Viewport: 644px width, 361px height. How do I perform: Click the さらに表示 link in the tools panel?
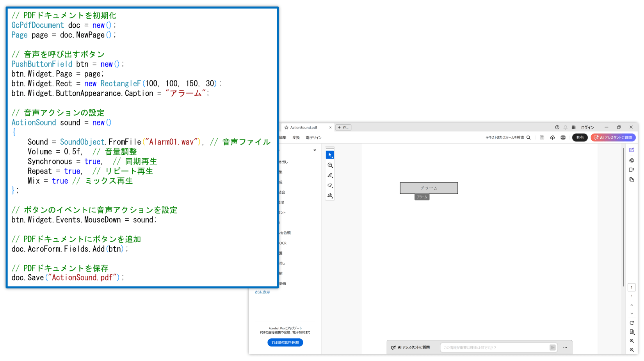pyautogui.click(x=262, y=292)
